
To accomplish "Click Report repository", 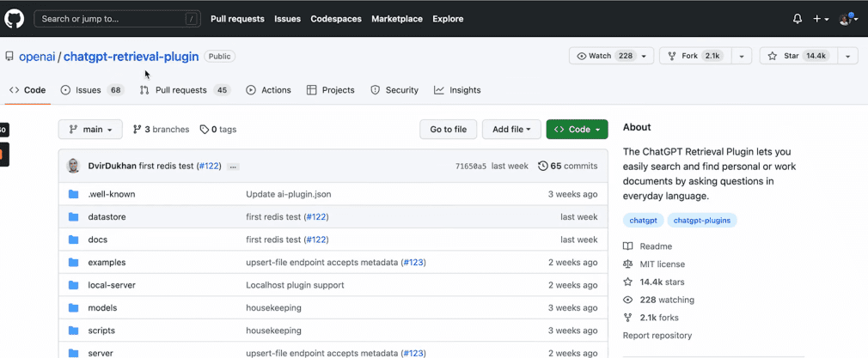I will click(x=657, y=336).
